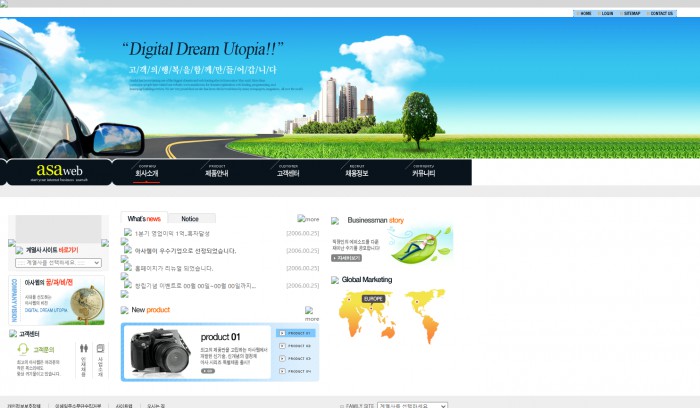This screenshot has height=408, width=700.
Task: Click the Businessman story leaf image
Action: click(x=420, y=244)
